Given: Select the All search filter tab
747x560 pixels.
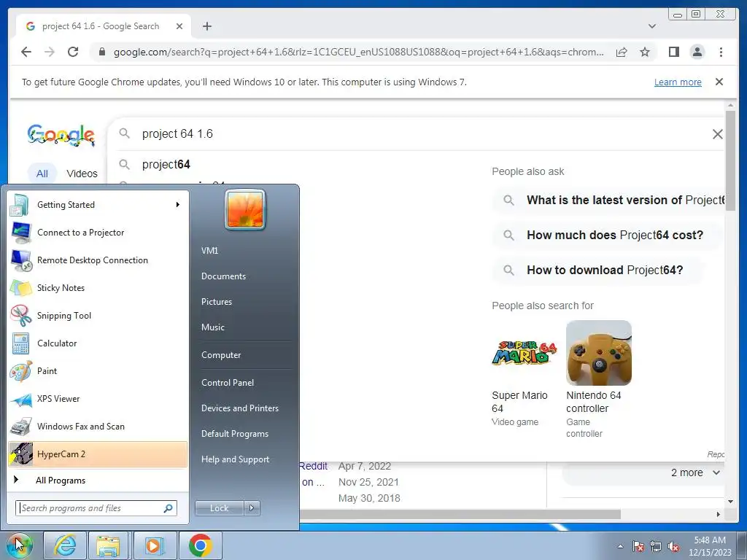Looking at the screenshot, I should [42, 174].
